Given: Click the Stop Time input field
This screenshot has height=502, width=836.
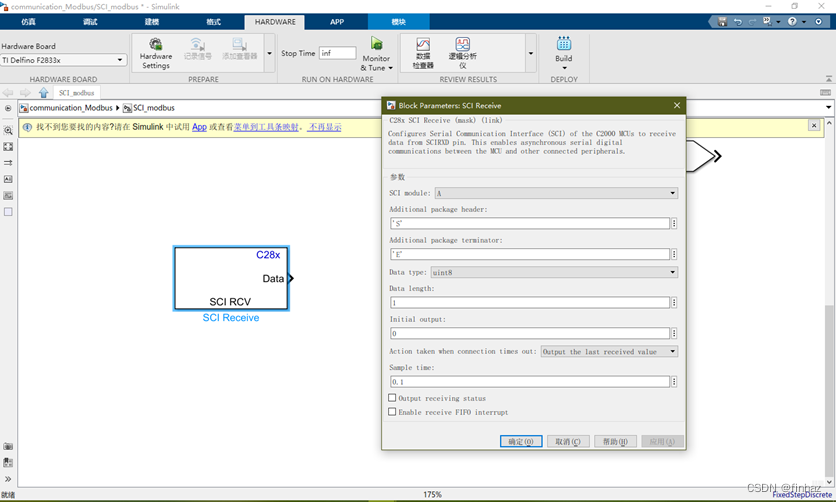Looking at the screenshot, I should pos(337,53).
